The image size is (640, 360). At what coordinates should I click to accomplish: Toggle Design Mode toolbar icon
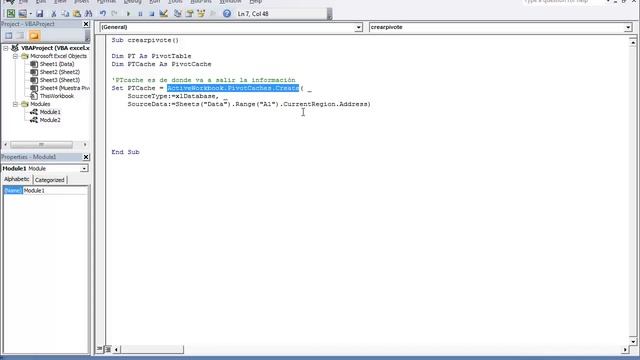point(164,13)
